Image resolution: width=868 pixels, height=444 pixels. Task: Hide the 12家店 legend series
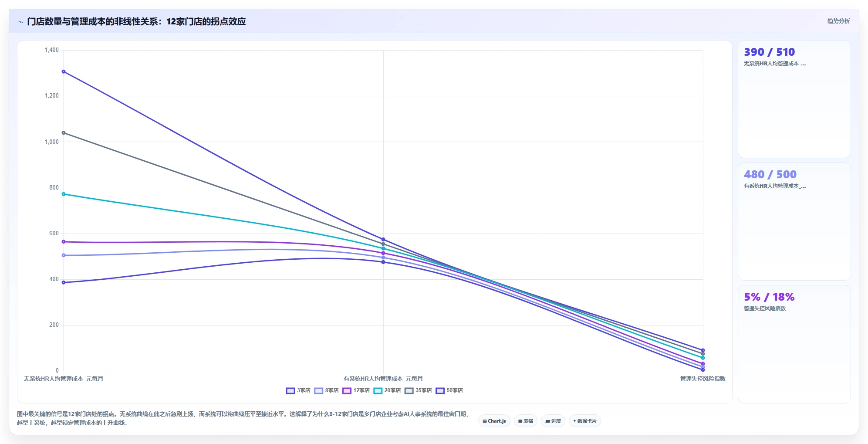pyautogui.click(x=356, y=390)
